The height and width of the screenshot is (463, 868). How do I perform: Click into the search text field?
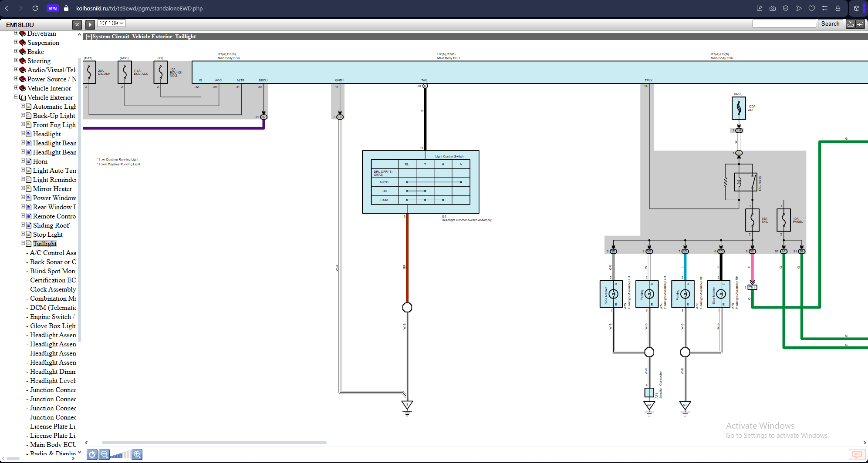[x=784, y=24]
